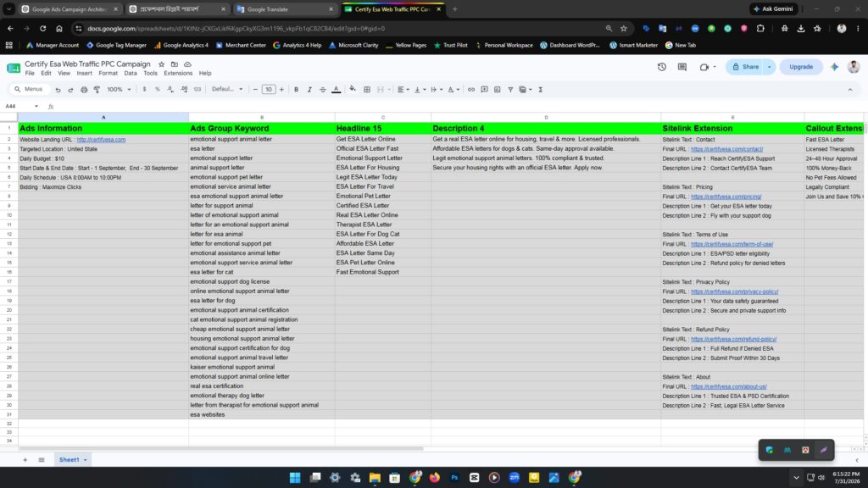This screenshot has width=868, height=488.
Task: Decrease decimal places icon
Action: pos(170,89)
